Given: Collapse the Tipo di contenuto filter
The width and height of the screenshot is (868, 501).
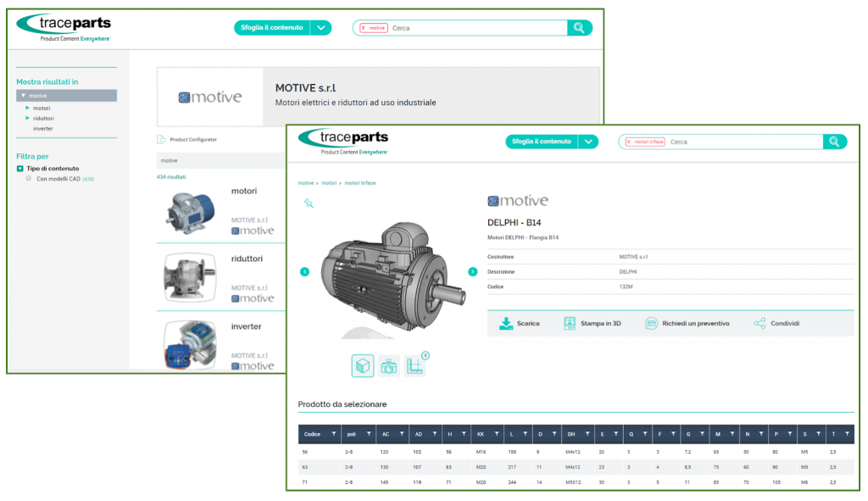Looking at the screenshot, I should (20, 169).
